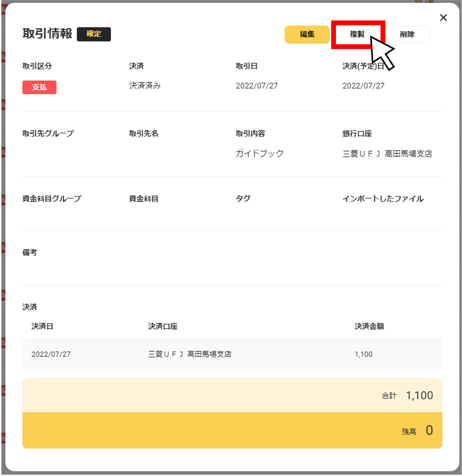Click the 取引先名 label

(144, 133)
